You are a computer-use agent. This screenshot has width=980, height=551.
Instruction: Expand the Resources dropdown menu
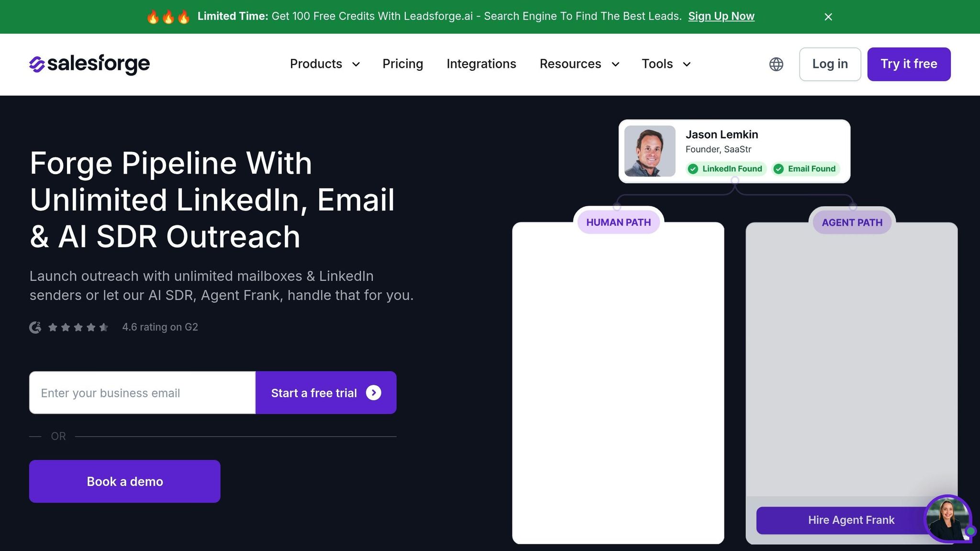click(x=579, y=64)
